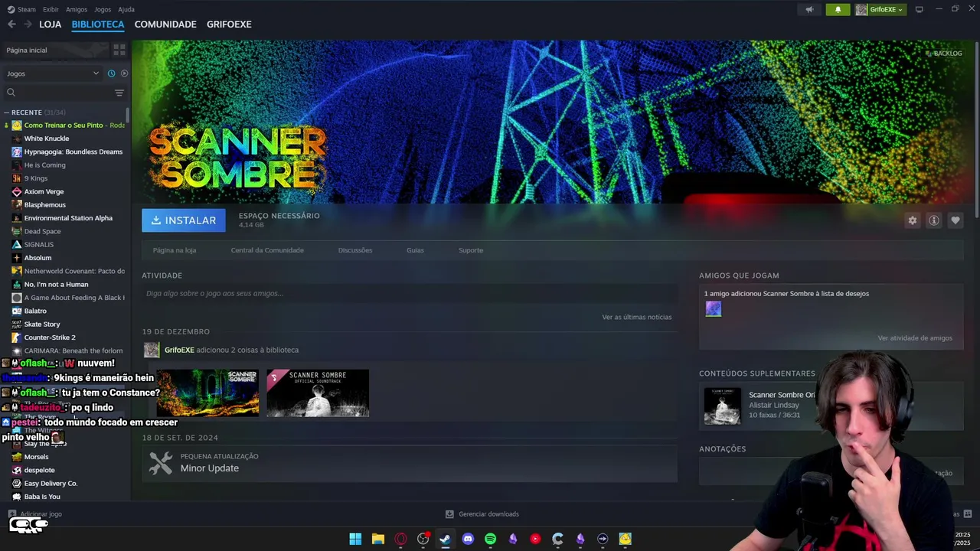Open Scanner Sombre game thumbnail in activity
Screen dimensions: 980x551
(x=207, y=393)
